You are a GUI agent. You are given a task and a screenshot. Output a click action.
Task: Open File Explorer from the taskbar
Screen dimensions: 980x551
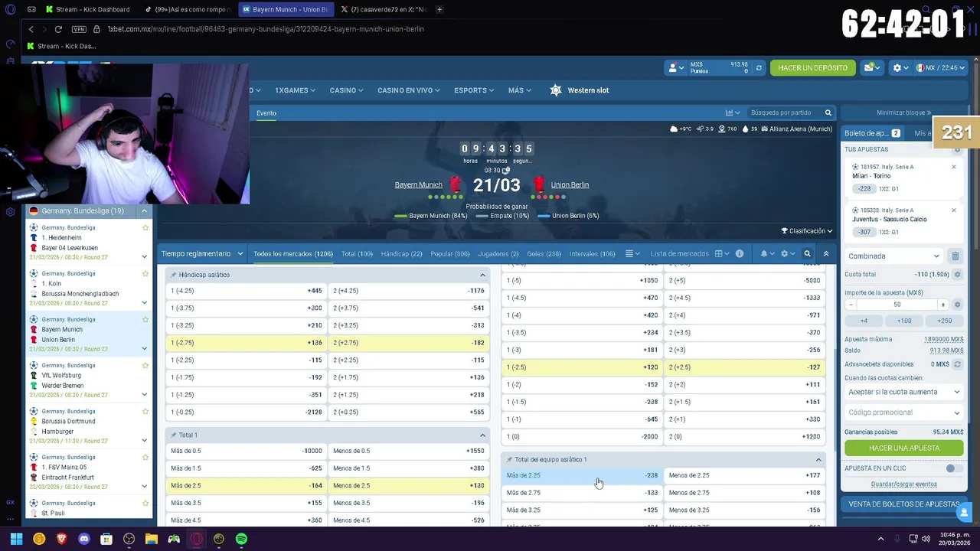coord(152,539)
